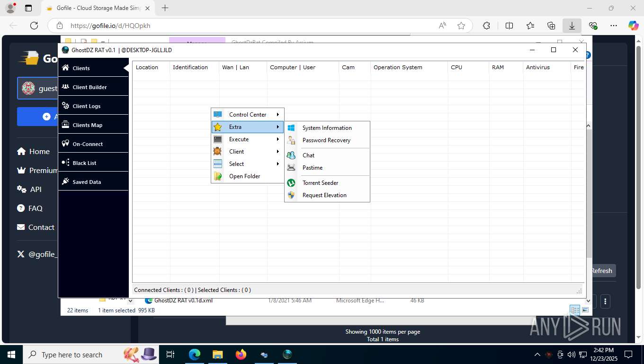Click the Request Elevation shield icon
The width and height of the screenshot is (644, 364).
[x=291, y=195]
